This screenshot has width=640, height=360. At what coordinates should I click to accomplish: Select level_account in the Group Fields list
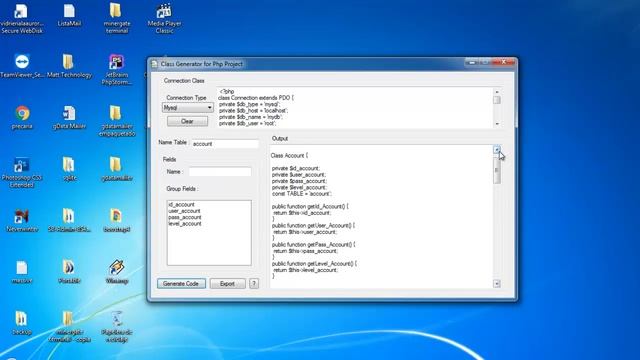pyautogui.click(x=185, y=224)
